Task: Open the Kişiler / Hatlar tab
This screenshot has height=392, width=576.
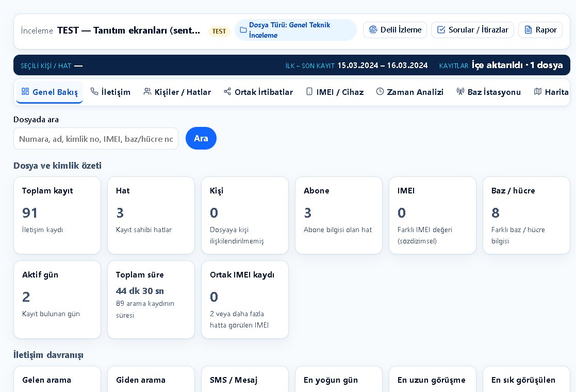Action: (x=177, y=92)
